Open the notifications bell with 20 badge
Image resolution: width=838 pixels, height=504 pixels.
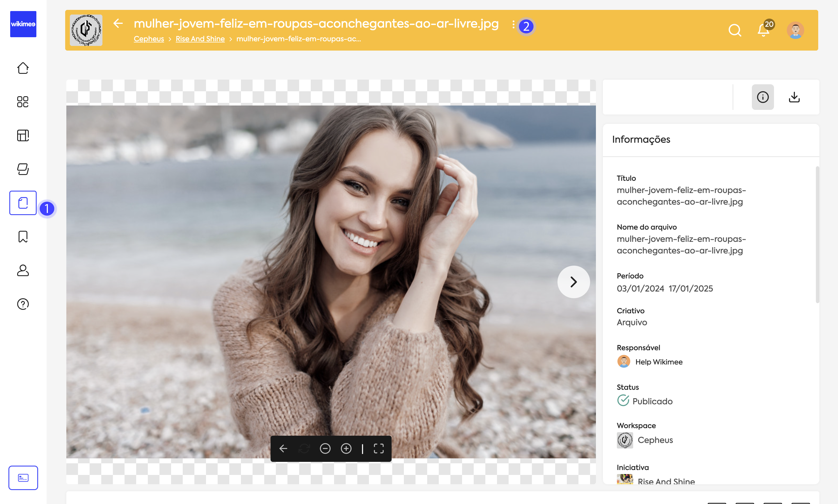pyautogui.click(x=764, y=30)
